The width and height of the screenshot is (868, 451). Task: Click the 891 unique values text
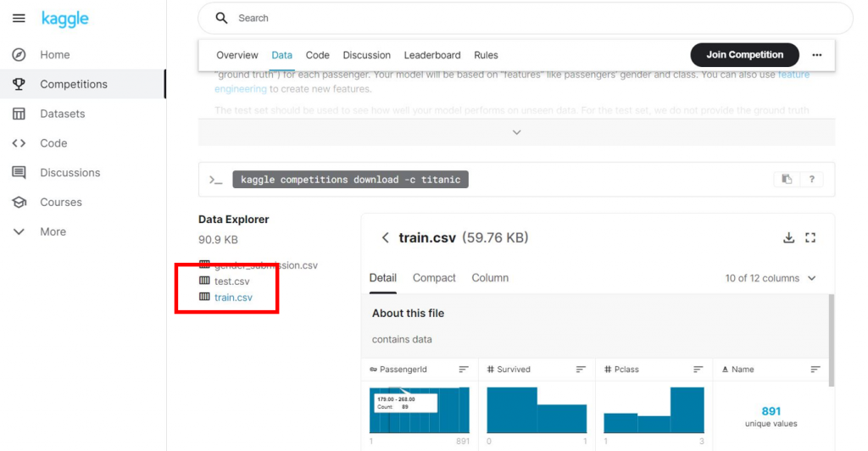[x=771, y=417]
